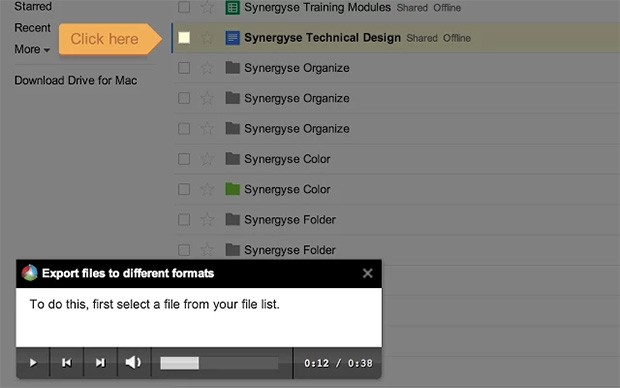Screen dimensions: 620x388
Task: Star the green Synergyse Color folder
Action: 207,189
